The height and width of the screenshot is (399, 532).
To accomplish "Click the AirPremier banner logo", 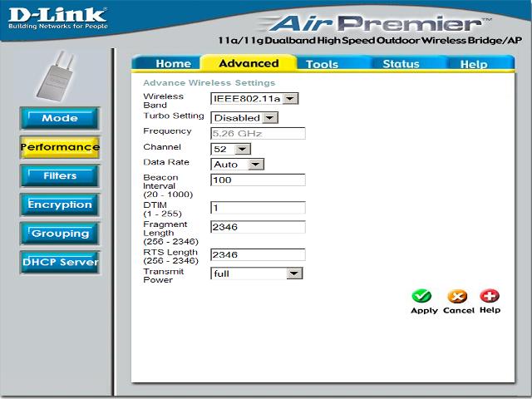I will [x=377, y=24].
